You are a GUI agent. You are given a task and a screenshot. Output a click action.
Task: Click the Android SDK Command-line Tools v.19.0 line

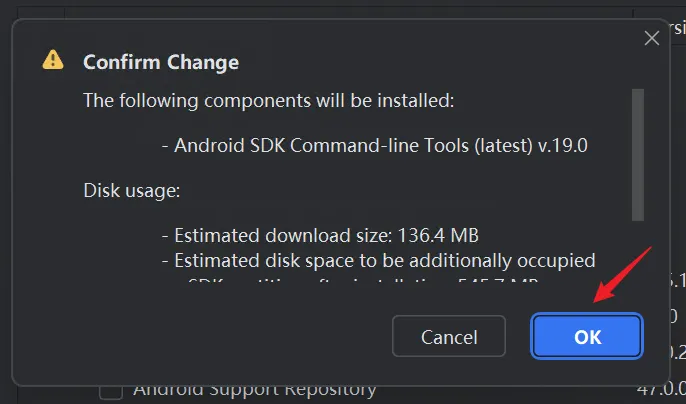click(x=374, y=145)
